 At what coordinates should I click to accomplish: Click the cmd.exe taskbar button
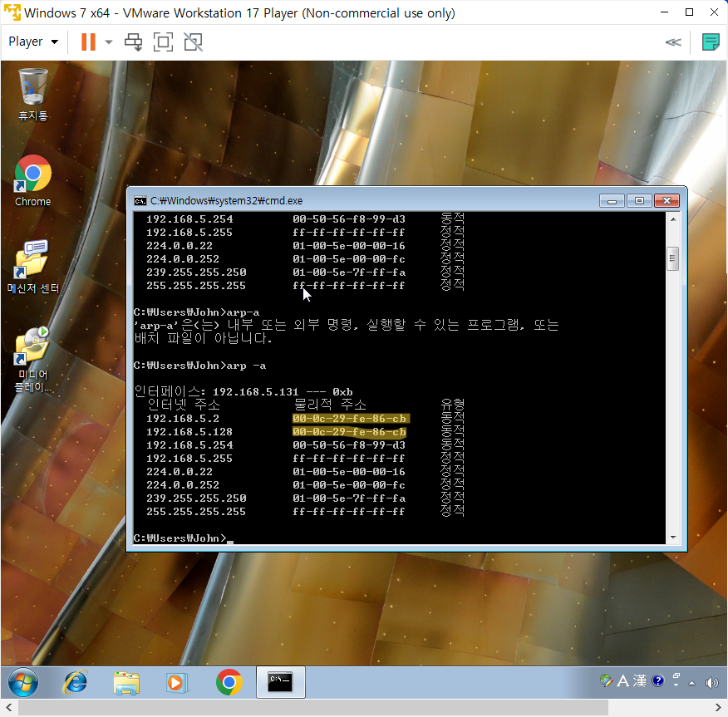[280, 682]
